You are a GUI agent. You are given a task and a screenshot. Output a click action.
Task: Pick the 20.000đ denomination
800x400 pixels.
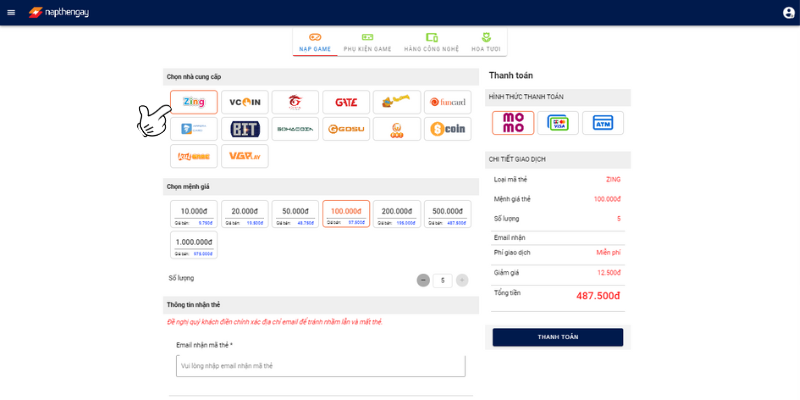(244, 214)
